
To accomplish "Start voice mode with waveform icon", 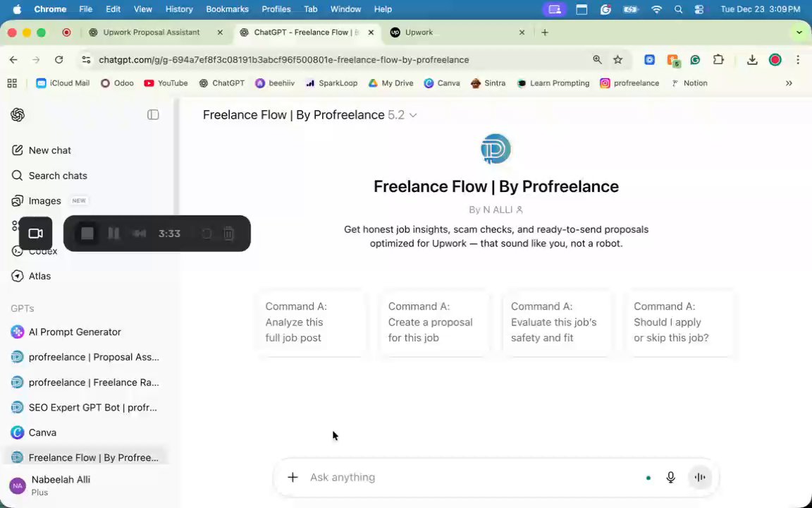I will coord(700,478).
